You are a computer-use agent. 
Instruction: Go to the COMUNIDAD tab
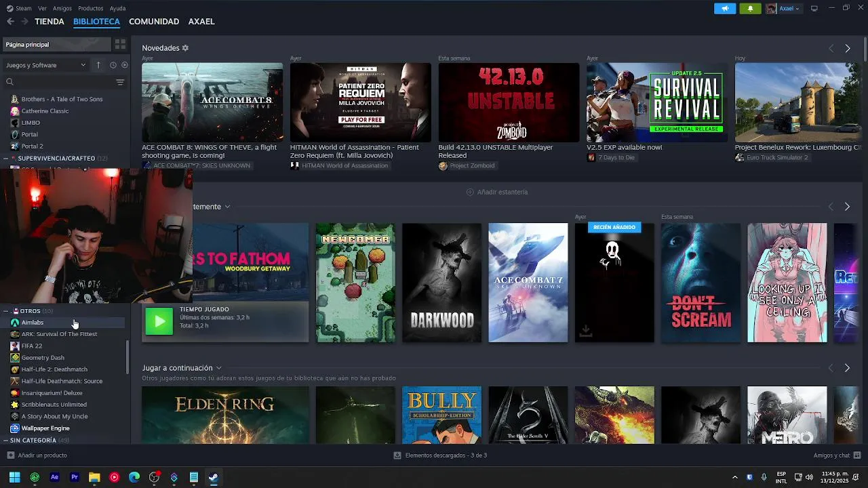(154, 22)
